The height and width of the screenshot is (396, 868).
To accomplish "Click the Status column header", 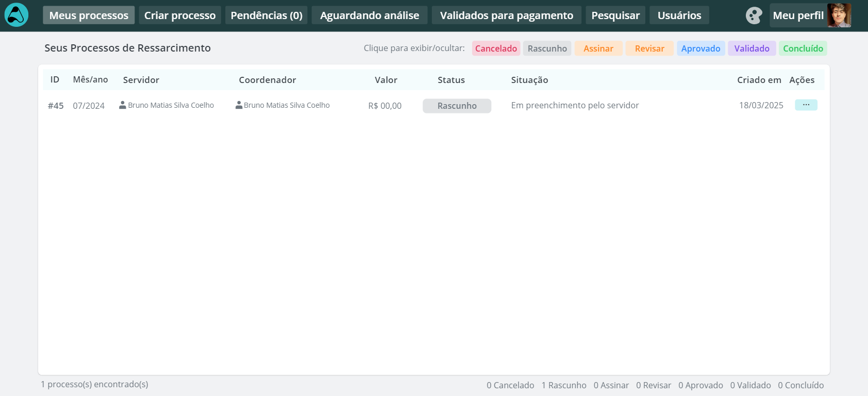I will (451, 80).
